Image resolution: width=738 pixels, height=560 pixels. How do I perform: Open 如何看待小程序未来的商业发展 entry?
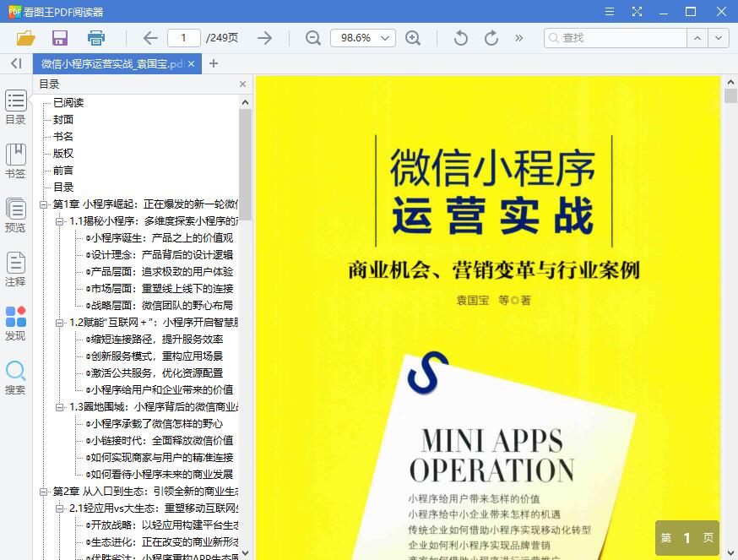tap(160, 475)
